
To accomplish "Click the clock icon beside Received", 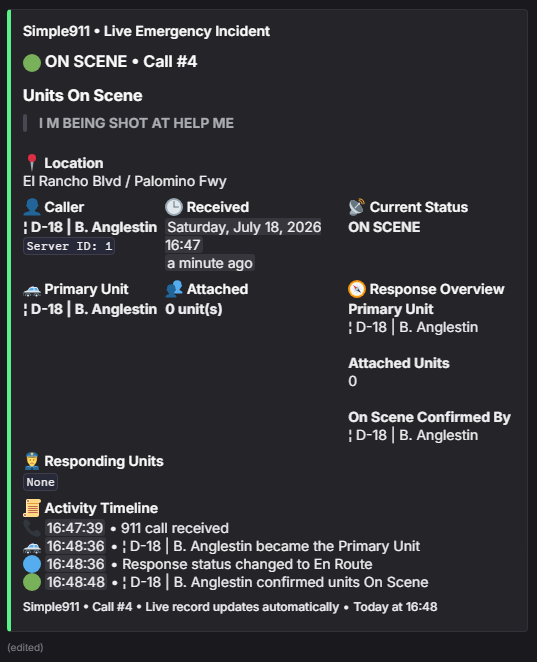I will (174, 207).
